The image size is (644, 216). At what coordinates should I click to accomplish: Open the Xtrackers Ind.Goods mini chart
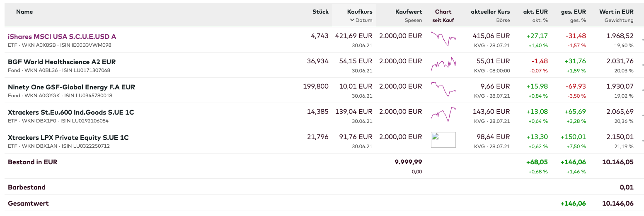click(443, 114)
